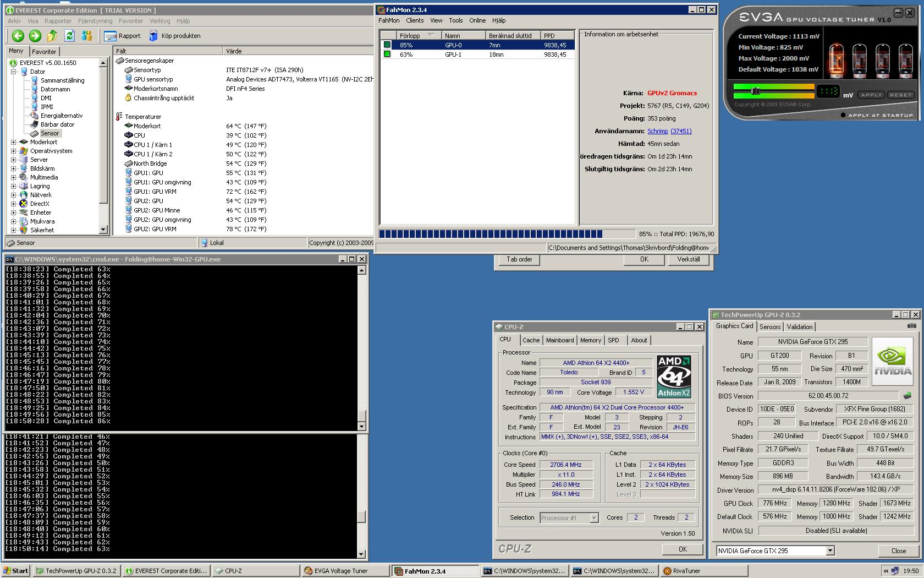Click the BIOS save chip icon in GPU-Z
The width and height of the screenshot is (924, 578).
click(907, 395)
